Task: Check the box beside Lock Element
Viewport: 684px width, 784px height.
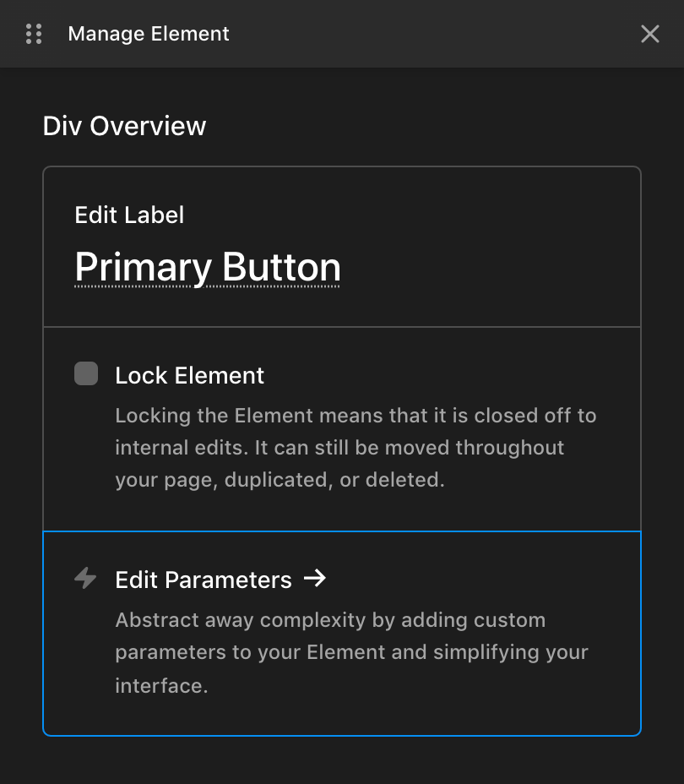Action: click(x=85, y=373)
